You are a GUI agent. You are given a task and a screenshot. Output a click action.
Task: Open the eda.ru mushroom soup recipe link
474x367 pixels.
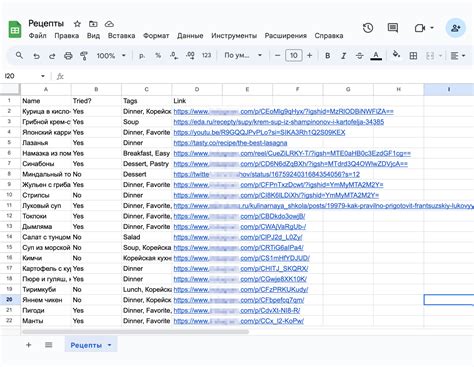point(279,122)
